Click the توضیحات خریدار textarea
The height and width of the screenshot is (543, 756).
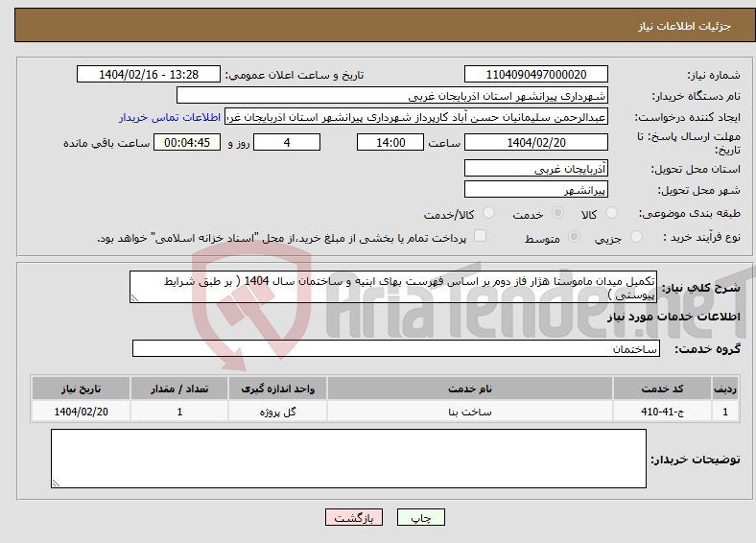tap(348, 459)
